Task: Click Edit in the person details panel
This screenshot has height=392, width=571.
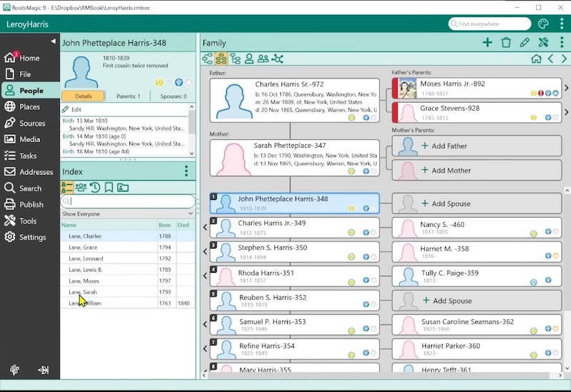Action: (x=76, y=109)
